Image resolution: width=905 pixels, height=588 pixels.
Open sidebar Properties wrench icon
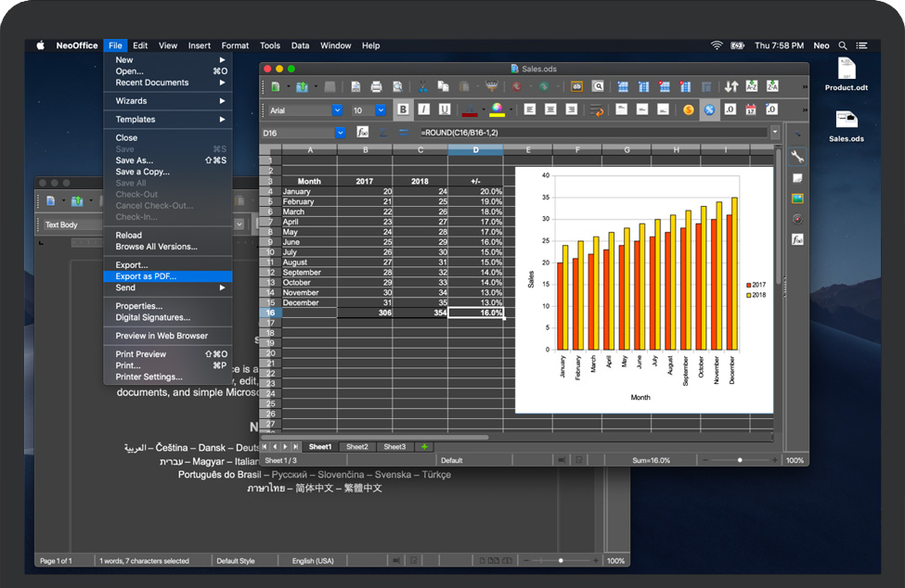tap(796, 157)
